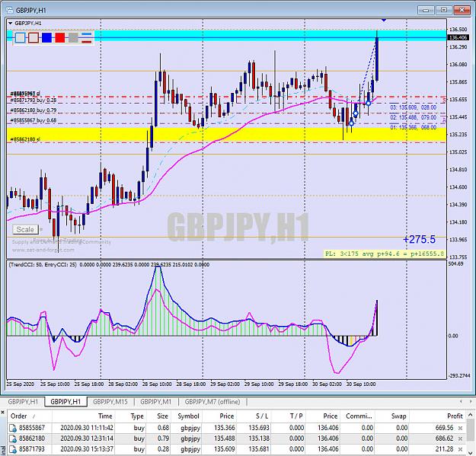
Task: Select the gray square tool
Action: [73, 38]
